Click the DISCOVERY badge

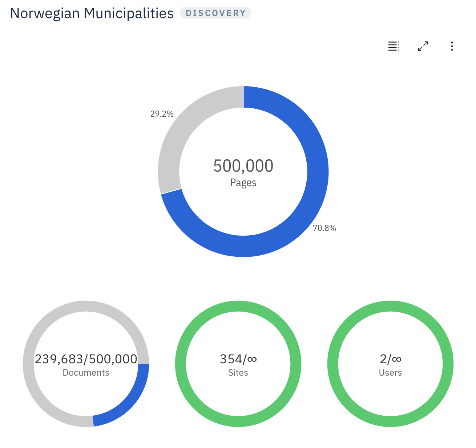215,13
